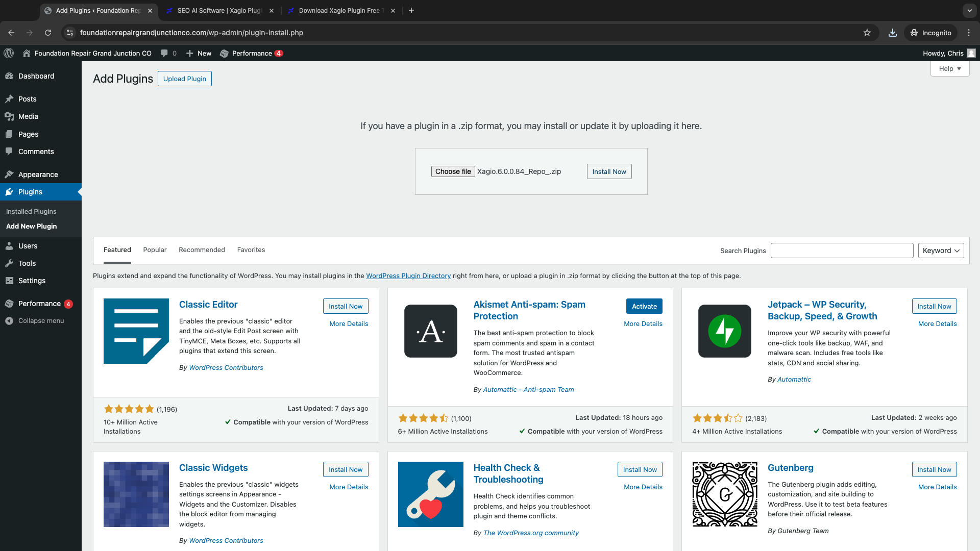The image size is (980, 551).
Task: Click the plus New icon in the admin bar
Action: click(x=189, y=53)
